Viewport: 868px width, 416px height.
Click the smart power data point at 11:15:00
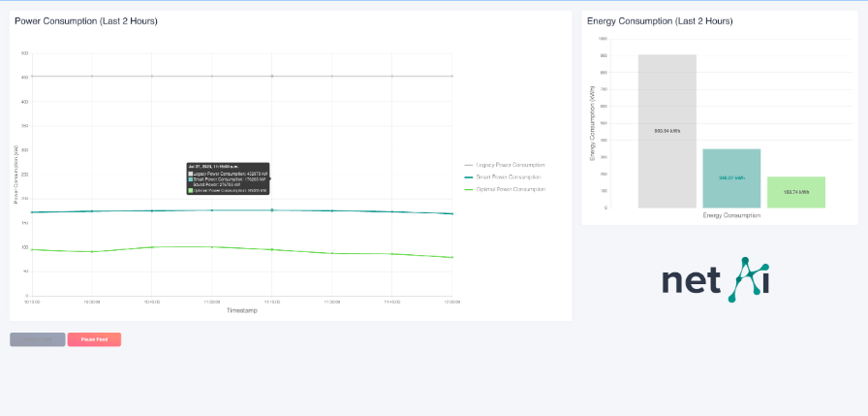coord(272,209)
